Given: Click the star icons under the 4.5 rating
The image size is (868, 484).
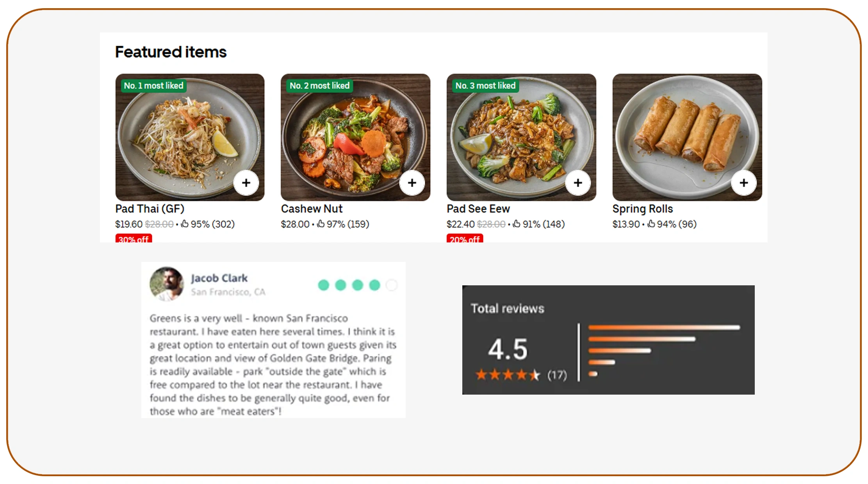Looking at the screenshot, I should [x=508, y=374].
